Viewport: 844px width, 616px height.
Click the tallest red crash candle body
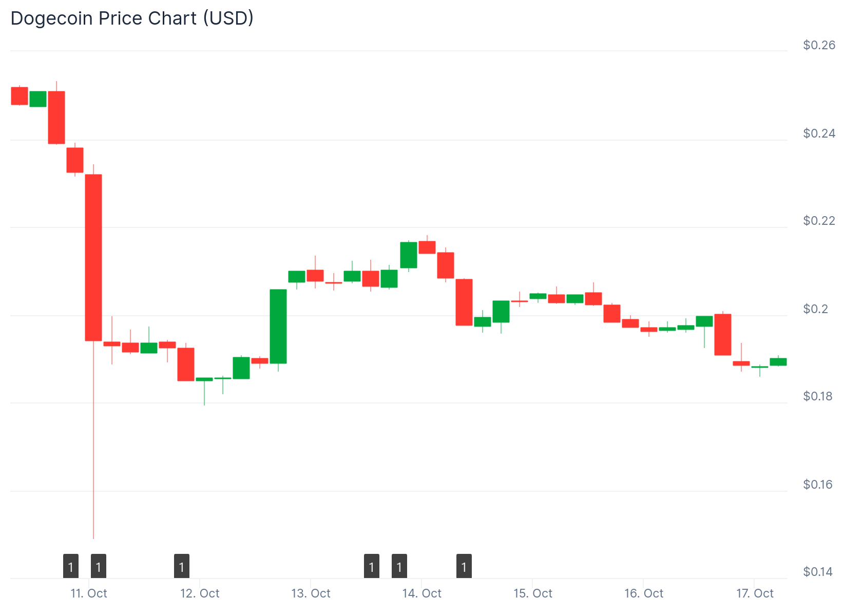[93, 257]
